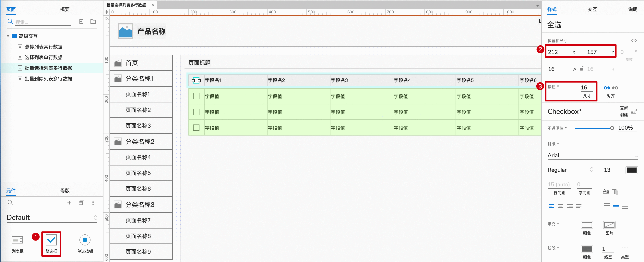Open page 选择列表单行数据

[43, 57]
